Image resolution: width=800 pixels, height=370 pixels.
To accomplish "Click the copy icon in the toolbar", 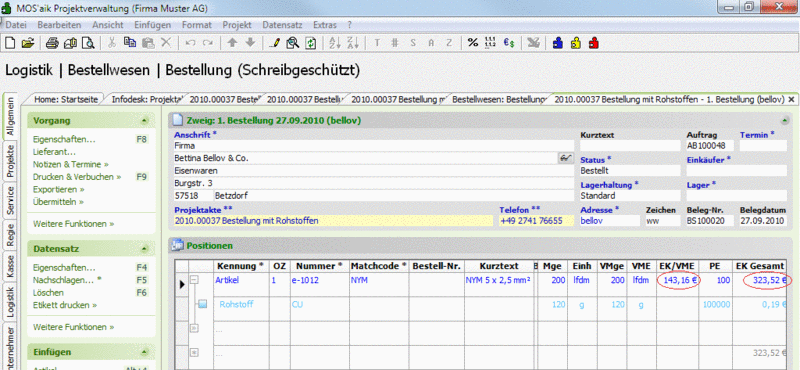I will tap(130, 43).
